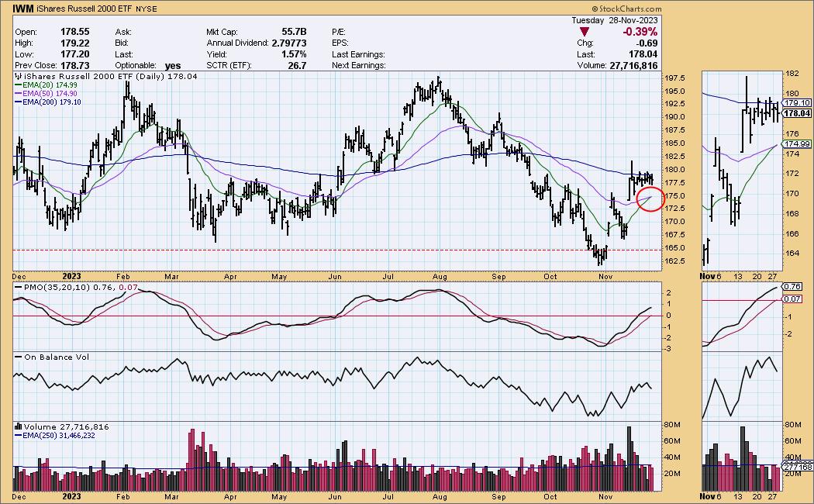
Task: Click the black PMO legend line swatch
Action: coord(18,287)
